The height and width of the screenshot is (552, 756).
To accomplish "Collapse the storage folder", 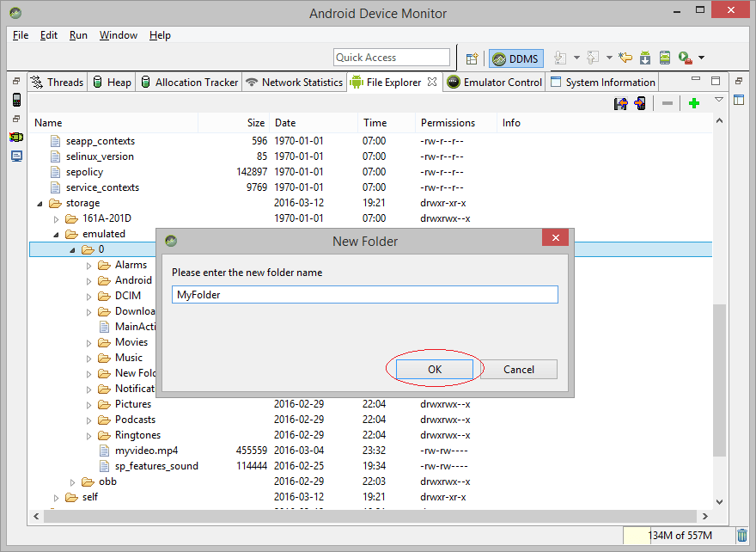I will coord(40,204).
